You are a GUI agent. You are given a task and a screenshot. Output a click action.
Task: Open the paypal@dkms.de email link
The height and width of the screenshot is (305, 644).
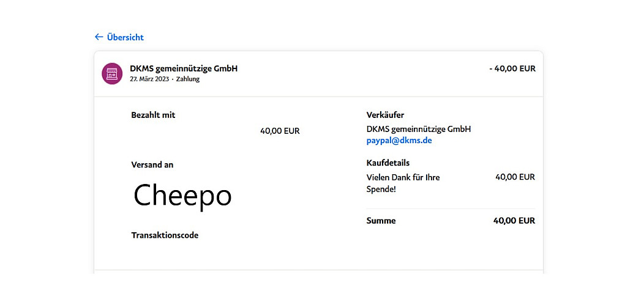click(399, 141)
